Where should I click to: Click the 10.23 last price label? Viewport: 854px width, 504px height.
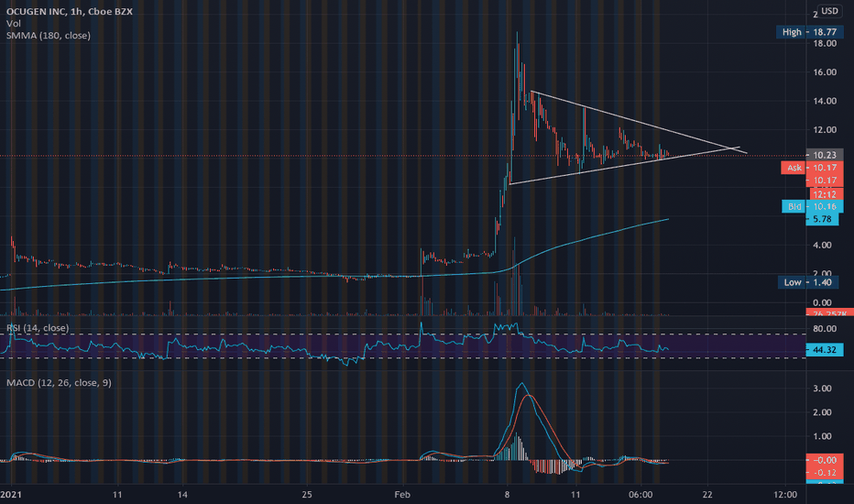[x=825, y=155]
